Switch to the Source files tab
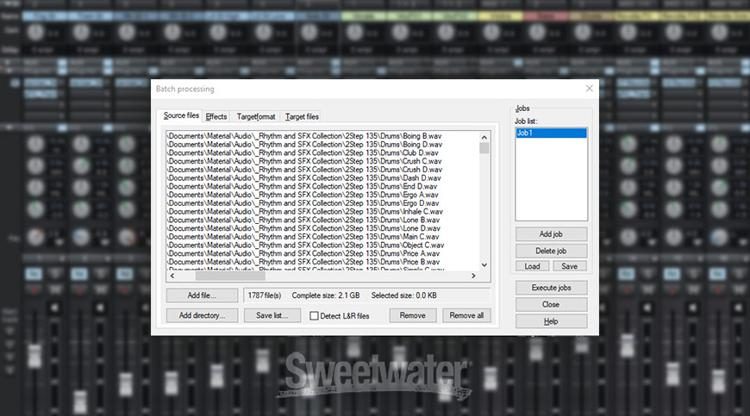The width and height of the screenshot is (750, 416). pyautogui.click(x=182, y=117)
